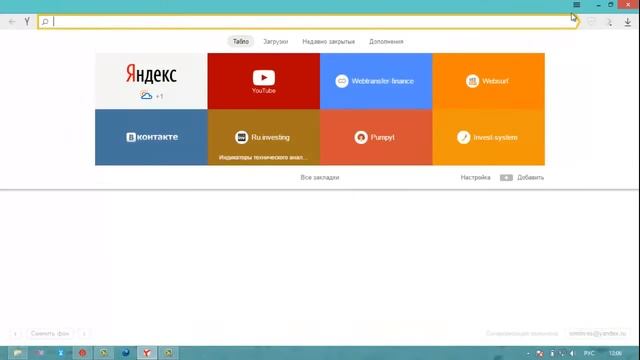Click the volume icon in system tray
Viewport: 640px width, 360px height.
tap(571, 353)
